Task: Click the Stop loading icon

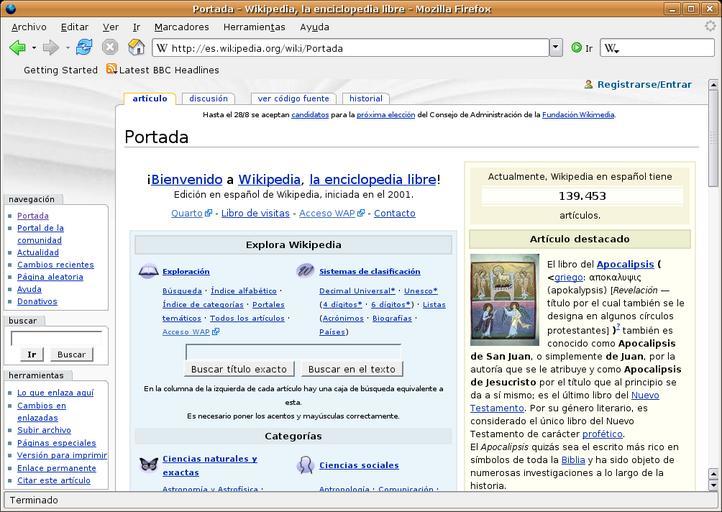Action: [110, 47]
